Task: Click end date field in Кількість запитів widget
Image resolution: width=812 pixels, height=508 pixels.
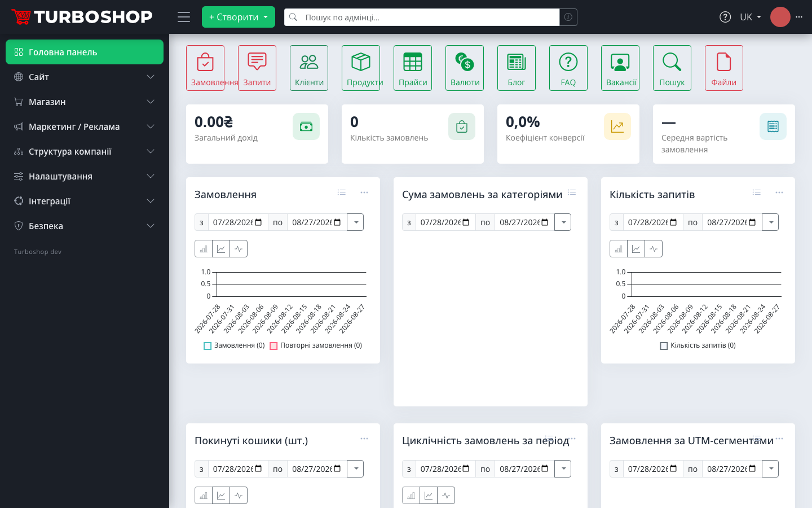Action: [x=732, y=222]
